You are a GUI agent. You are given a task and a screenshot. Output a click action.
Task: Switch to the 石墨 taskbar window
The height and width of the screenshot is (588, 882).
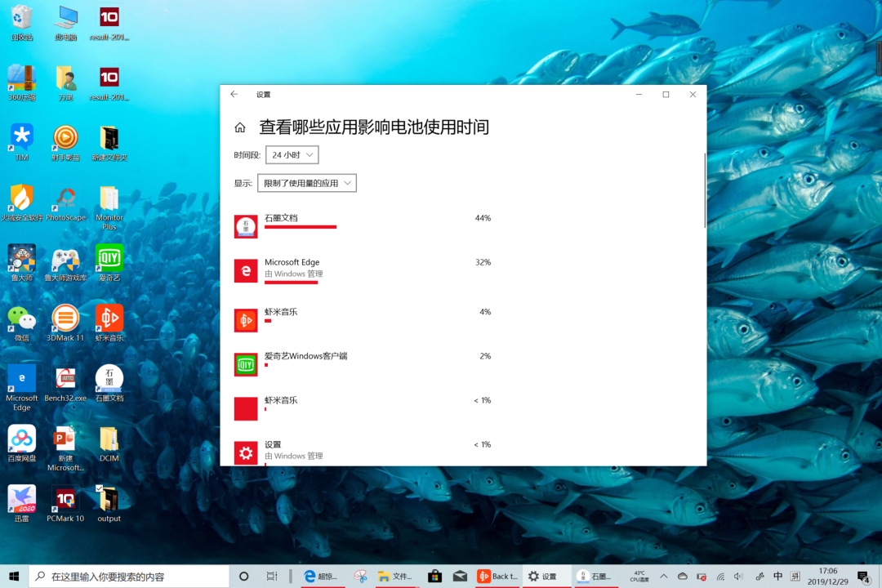point(596,577)
